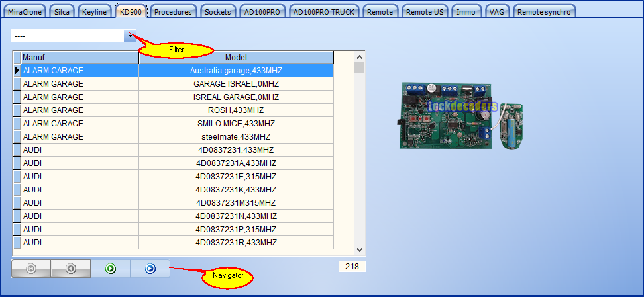Image resolution: width=644 pixels, height=297 pixels.
Task: Switch to the Silca tab
Action: pyautogui.click(x=62, y=12)
